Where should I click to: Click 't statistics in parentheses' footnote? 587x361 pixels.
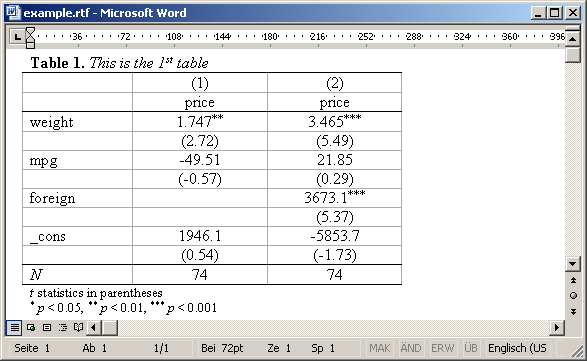[x=96, y=293]
